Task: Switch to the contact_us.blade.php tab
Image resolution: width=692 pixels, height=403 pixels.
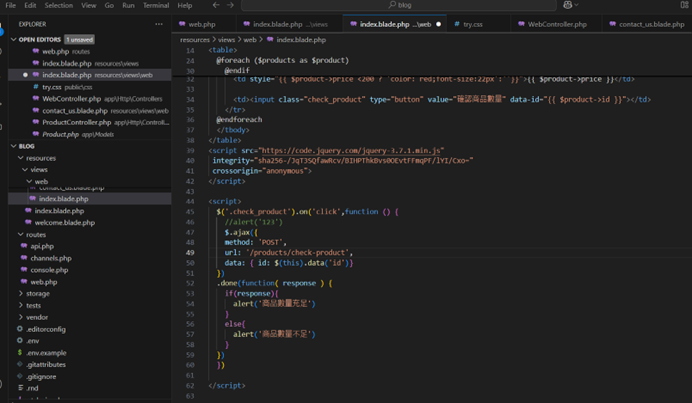Action: coord(647,24)
